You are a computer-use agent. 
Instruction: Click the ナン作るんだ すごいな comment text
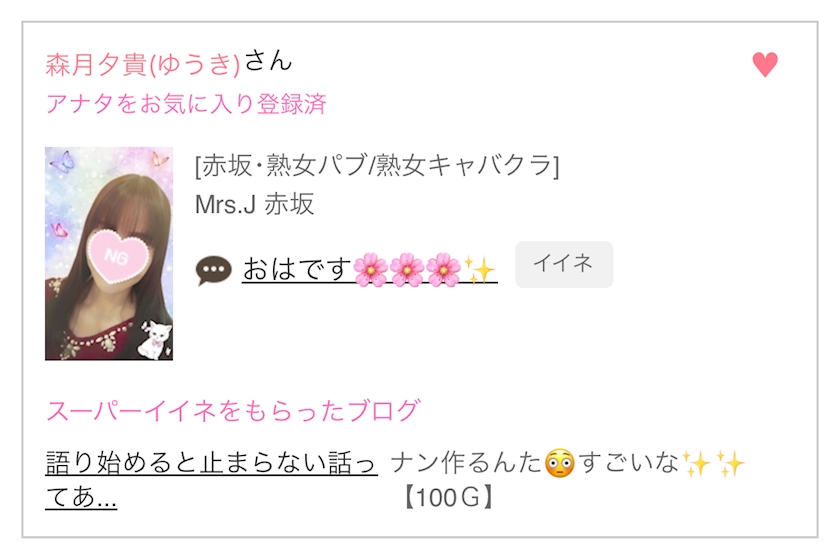(x=568, y=463)
